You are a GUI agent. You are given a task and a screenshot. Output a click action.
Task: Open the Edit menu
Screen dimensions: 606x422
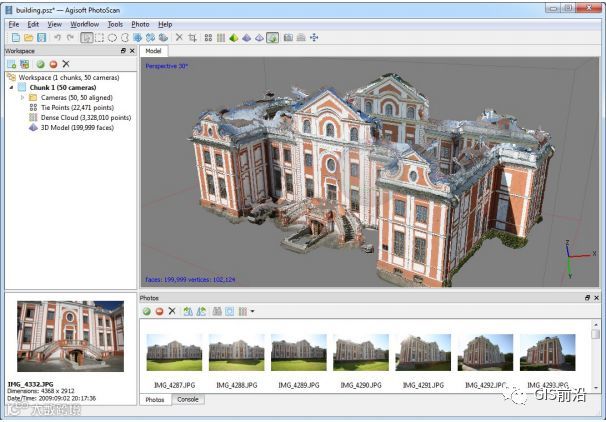point(33,24)
